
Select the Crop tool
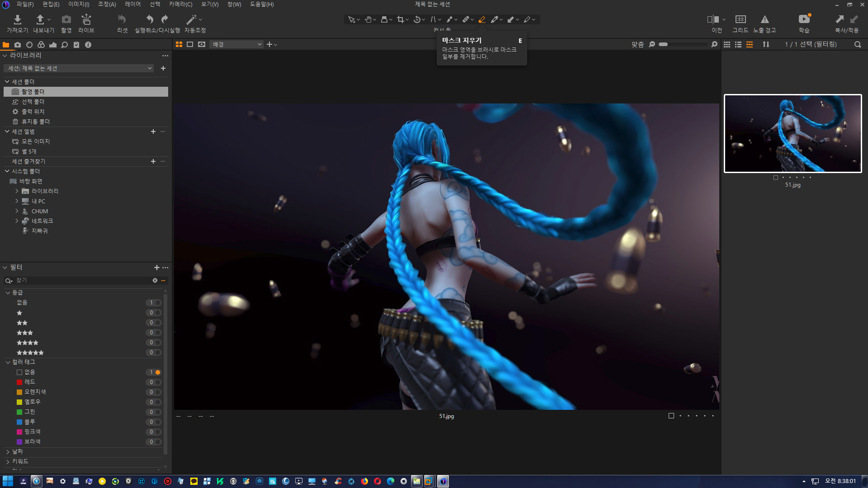(x=401, y=19)
